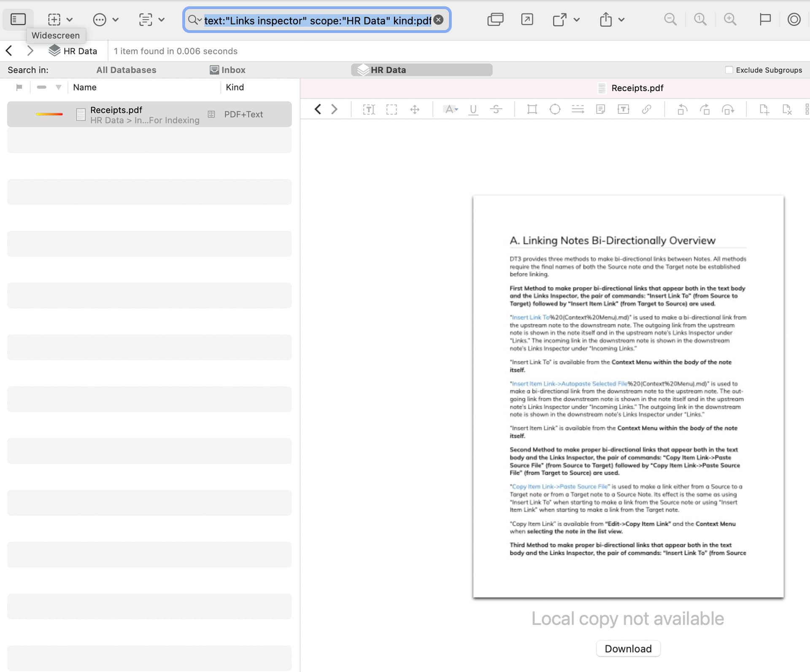
Task: Select the oval annotation tool
Action: coord(555,110)
